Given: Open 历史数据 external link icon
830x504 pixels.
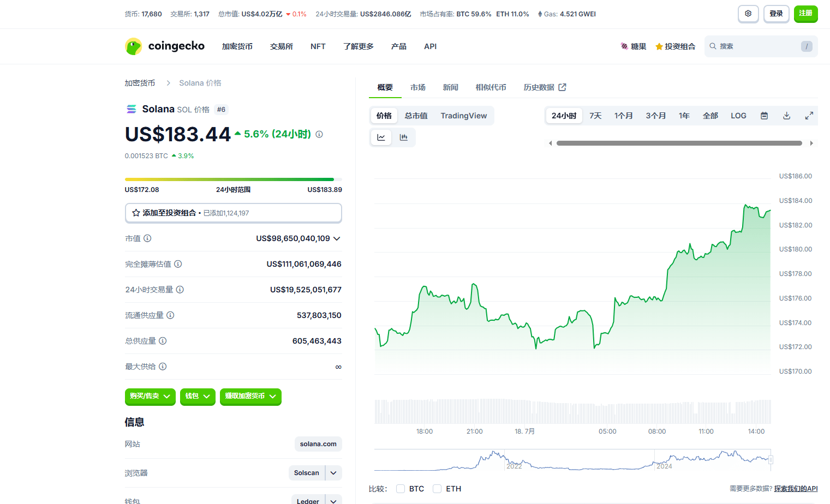Looking at the screenshot, I should (563, 87).
